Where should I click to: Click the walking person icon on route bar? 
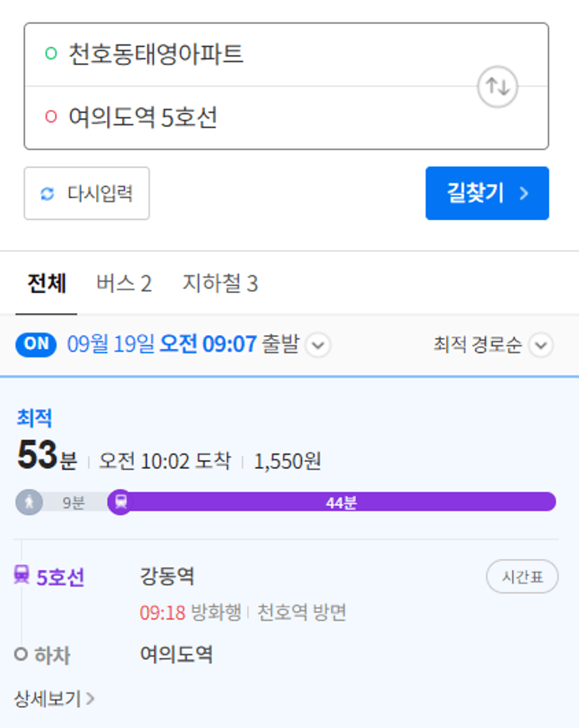[x=29, y=502]
